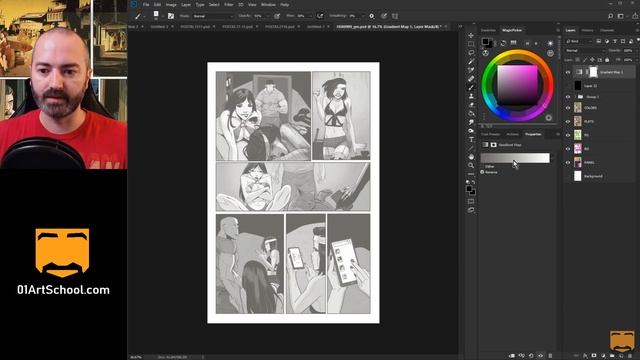
Task: Select the Zoom tool
Action: pyautogui.click(x=471, y=165)
